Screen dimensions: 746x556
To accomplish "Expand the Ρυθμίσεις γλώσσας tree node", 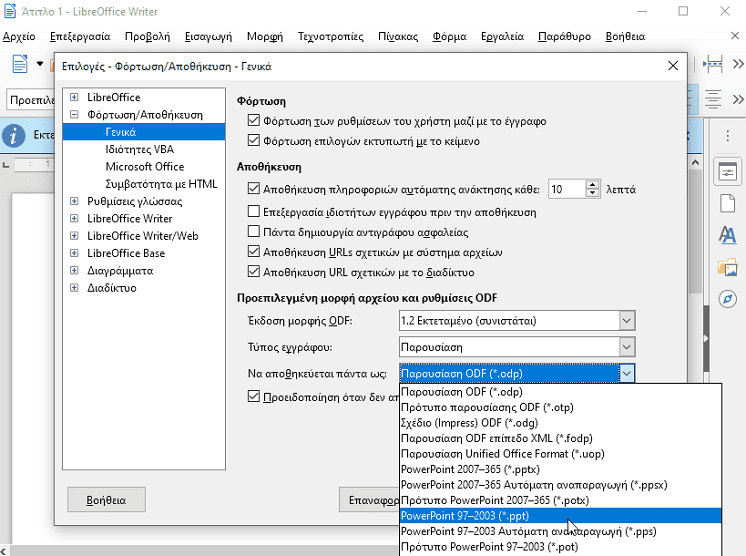I will coord(74,201).
